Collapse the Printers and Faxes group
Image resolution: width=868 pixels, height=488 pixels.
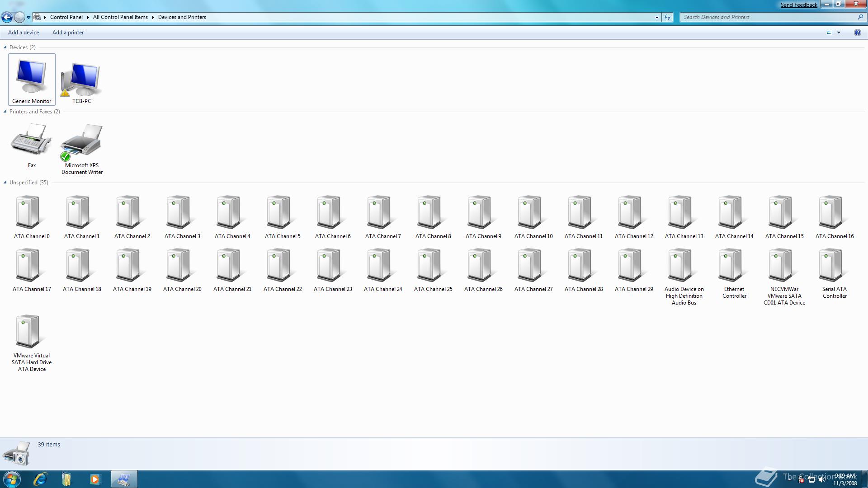click(5, 111)
